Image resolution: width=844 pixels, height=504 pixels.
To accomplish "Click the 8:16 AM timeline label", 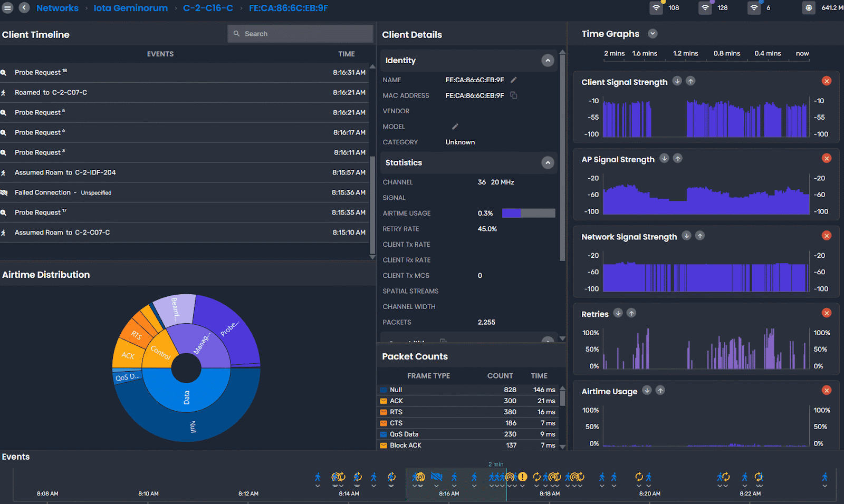I will (449, 493).
